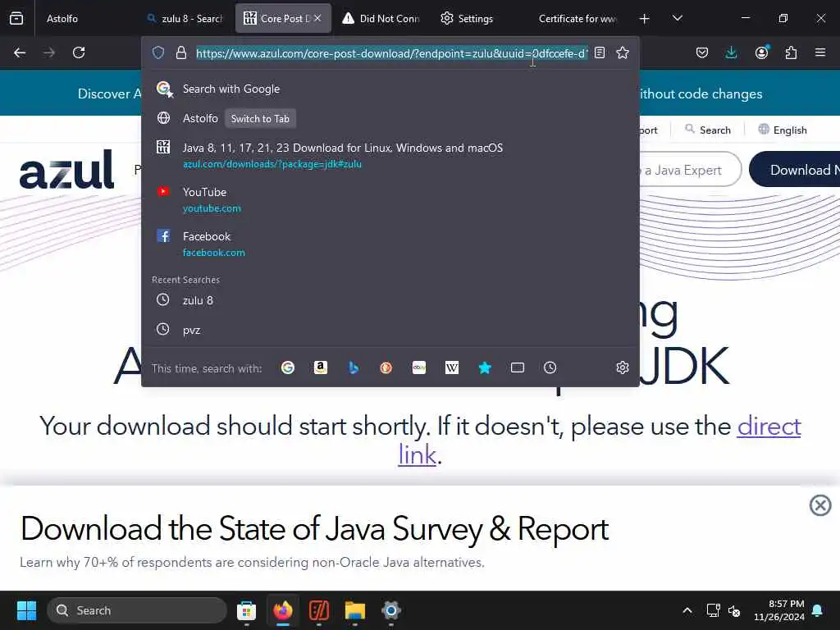Search this time with Amazon icon
The image size is (840, 630).
coord(321,367)
